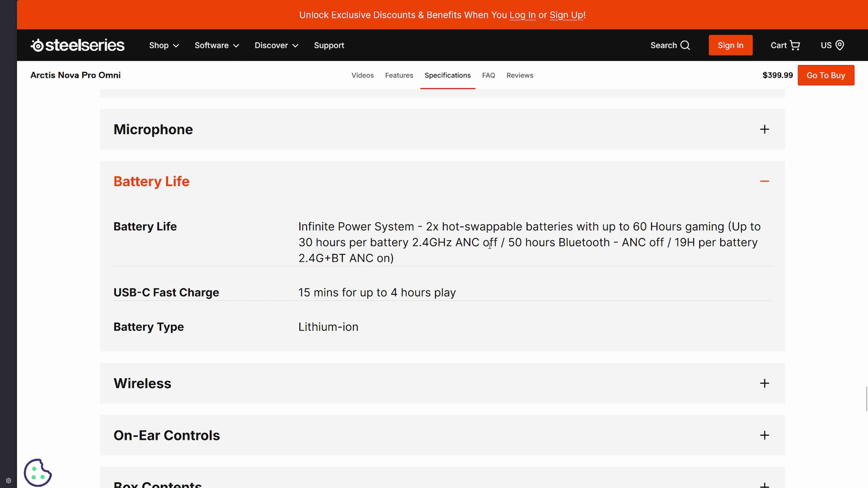Click the On-Ear Controls section heading
Screen dimensions: 868x488
(x=167, y=435)
